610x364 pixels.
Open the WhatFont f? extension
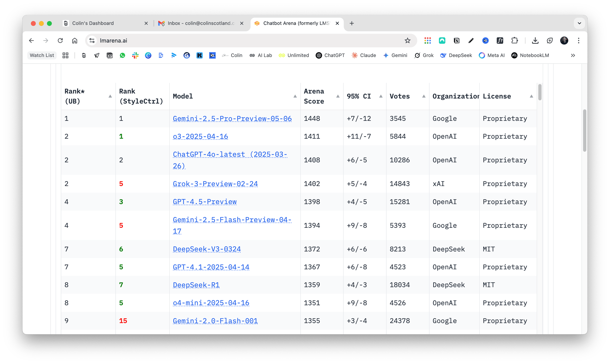pos(500,41)
